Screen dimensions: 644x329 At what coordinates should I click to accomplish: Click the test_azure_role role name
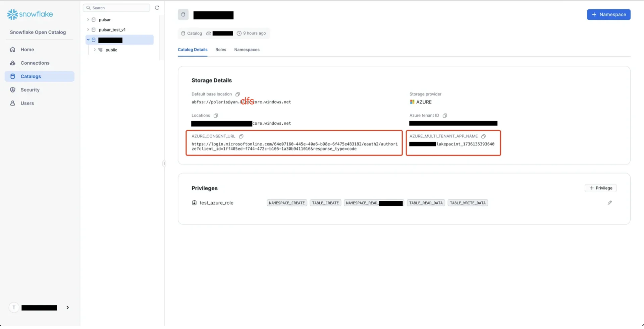(216, 203)
